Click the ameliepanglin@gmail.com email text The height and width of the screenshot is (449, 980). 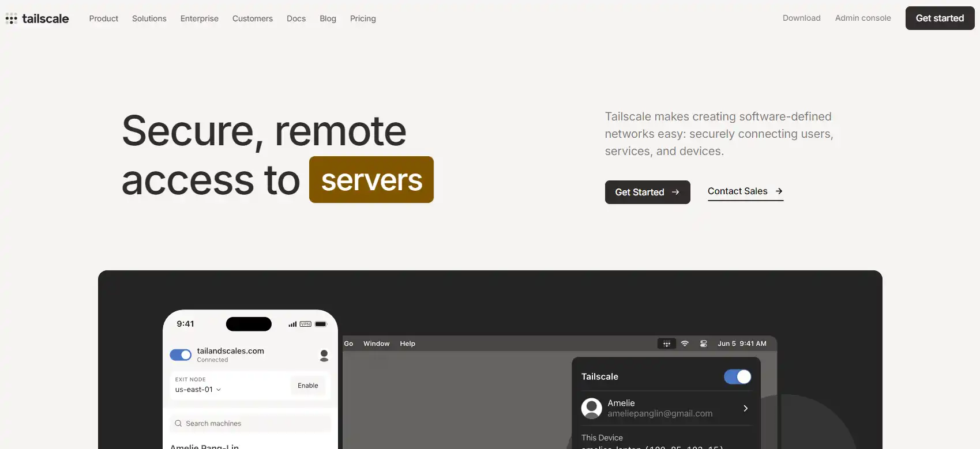coord(660,414)
